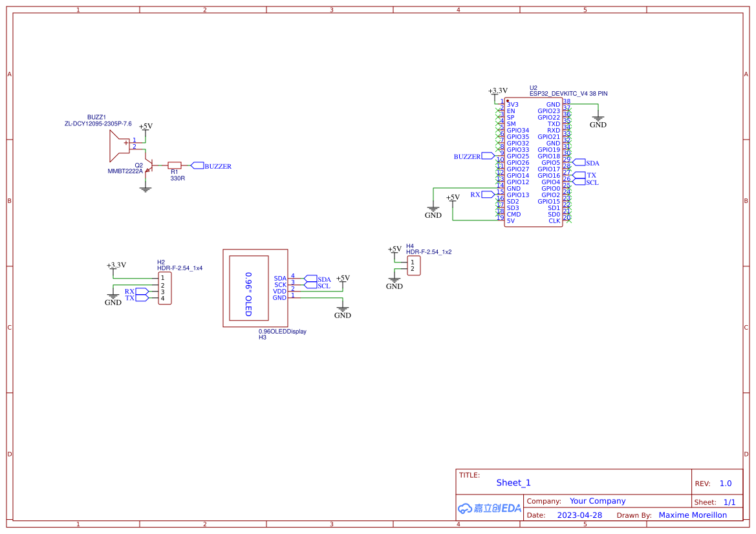Click the "MMBT2222A" transistor label

coord(125,171)
